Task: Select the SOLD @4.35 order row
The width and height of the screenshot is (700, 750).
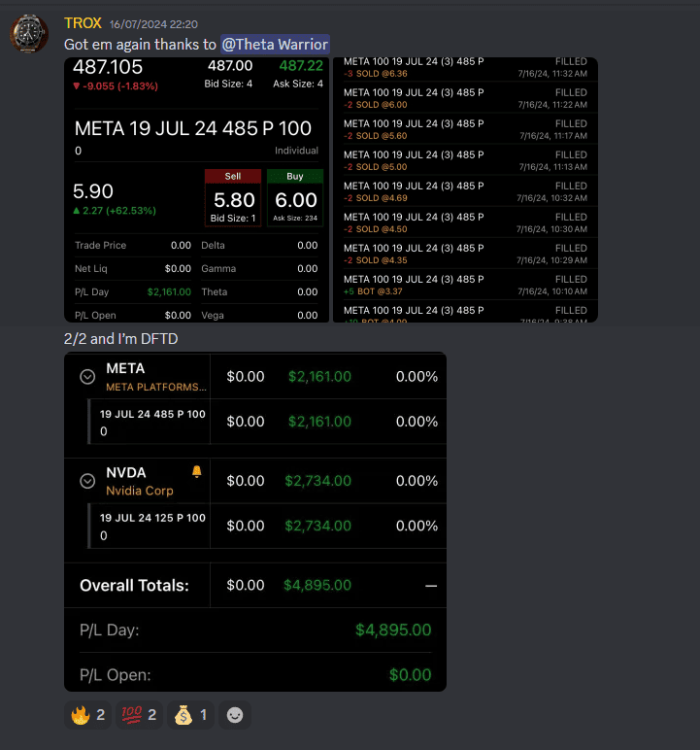Action: [x=465, y=254]
